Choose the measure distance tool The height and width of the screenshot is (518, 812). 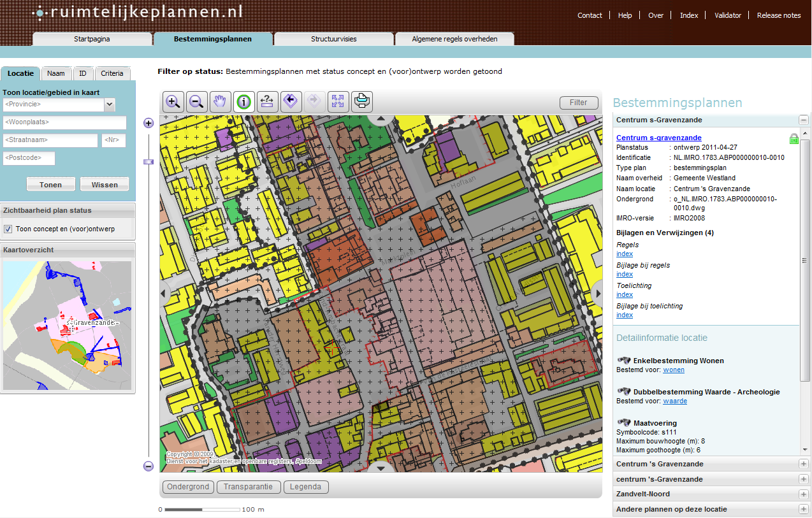[x=268, y=101]
